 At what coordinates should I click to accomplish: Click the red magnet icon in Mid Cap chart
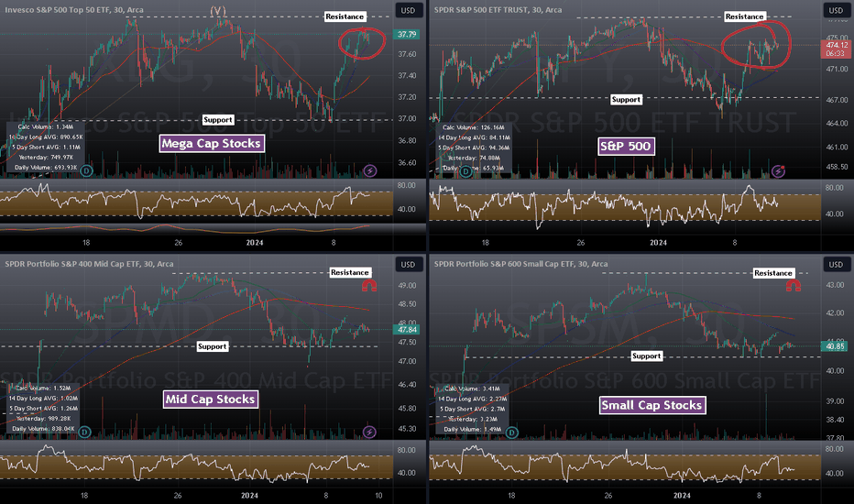coord(369,285)
